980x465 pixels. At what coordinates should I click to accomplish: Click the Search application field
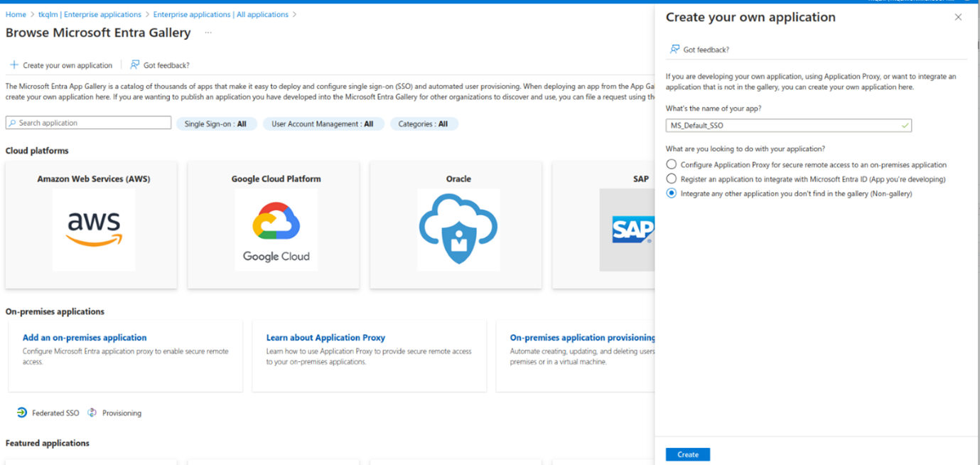[89, 123]
